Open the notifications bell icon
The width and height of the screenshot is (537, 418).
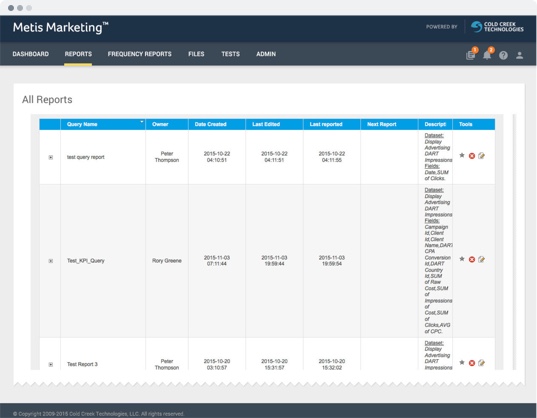click(x=487, y=55)
